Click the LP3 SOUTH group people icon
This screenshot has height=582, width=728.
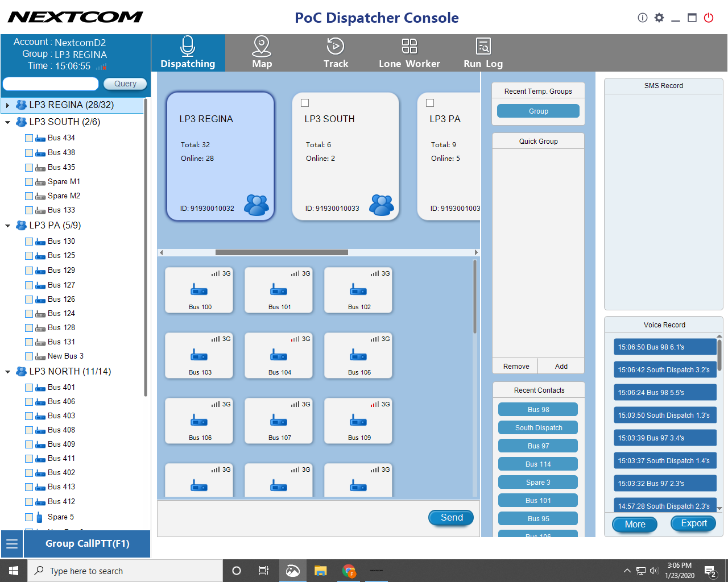click(381, 205)
